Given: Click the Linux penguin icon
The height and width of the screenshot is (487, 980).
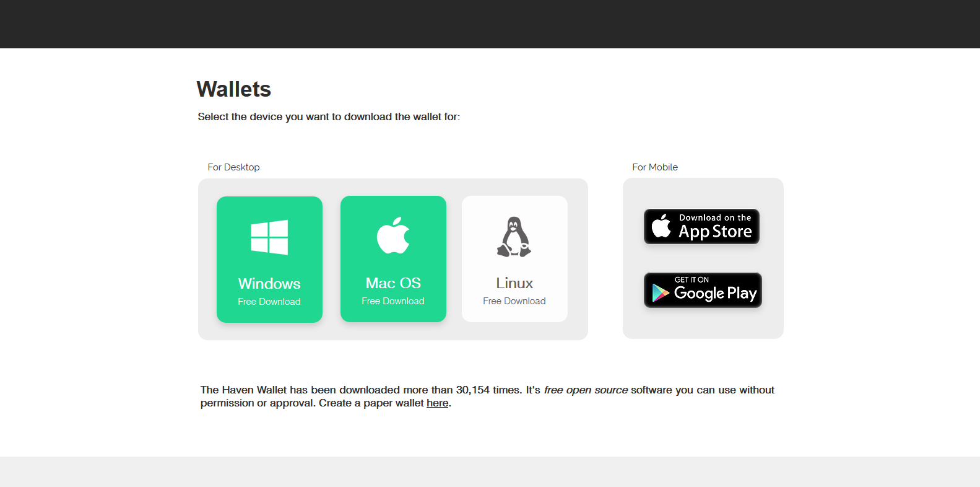Looking at the screenshot, I should (x=514, y=237).
